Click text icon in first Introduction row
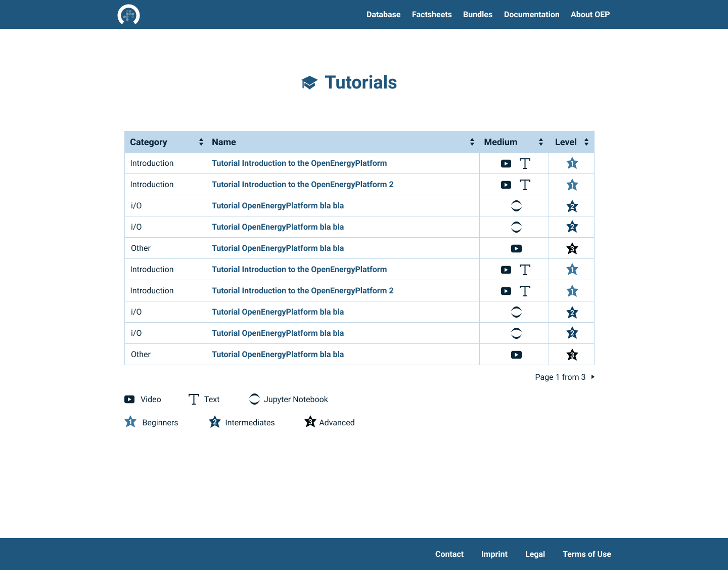 click(x=525, y=163)
